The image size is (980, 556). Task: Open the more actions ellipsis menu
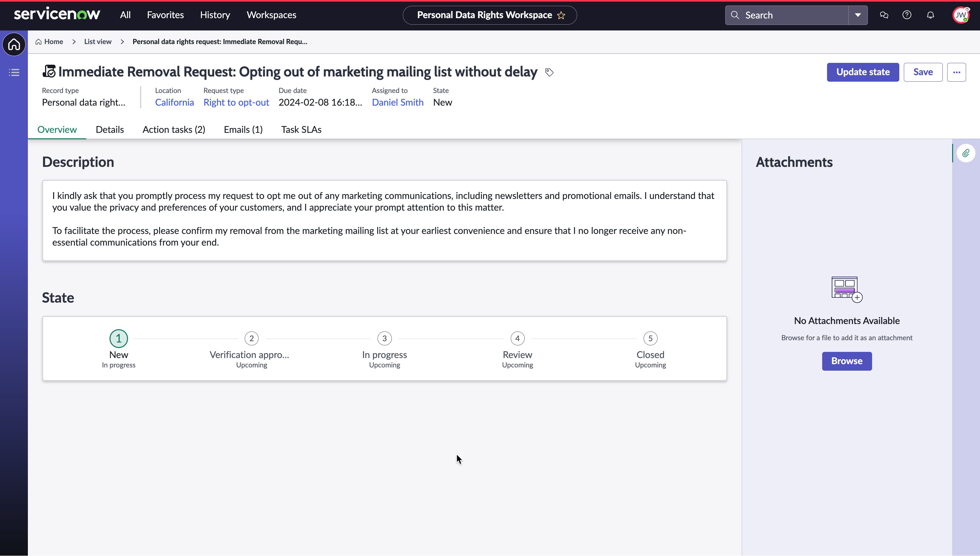pyautogui.click(x=956, y=72)
